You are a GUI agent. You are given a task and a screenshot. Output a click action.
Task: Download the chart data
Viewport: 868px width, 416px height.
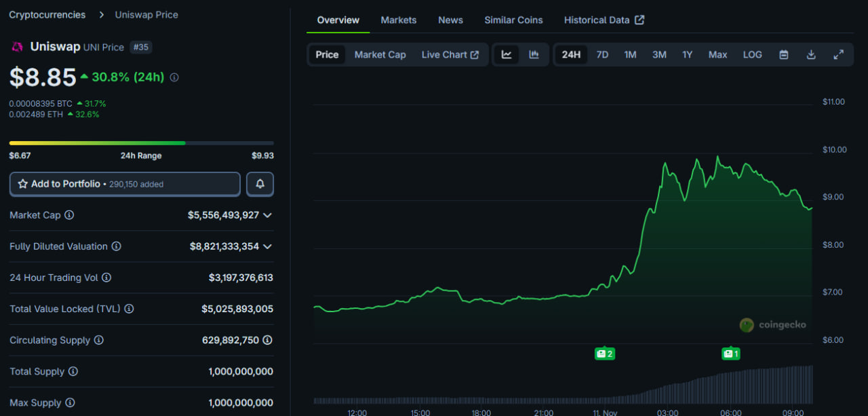click(811, 55)
